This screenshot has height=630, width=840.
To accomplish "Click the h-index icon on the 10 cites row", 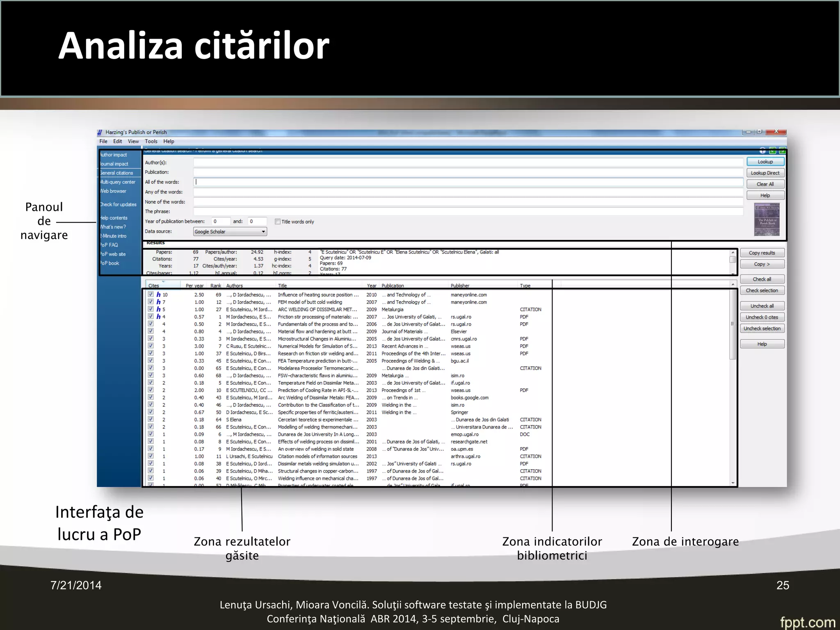I will 158,294.
